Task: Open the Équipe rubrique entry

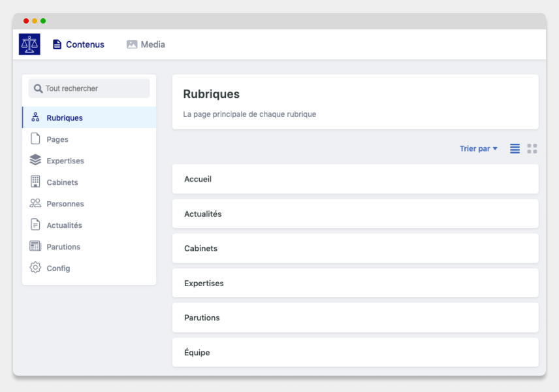Action: [x=355, y=352]
